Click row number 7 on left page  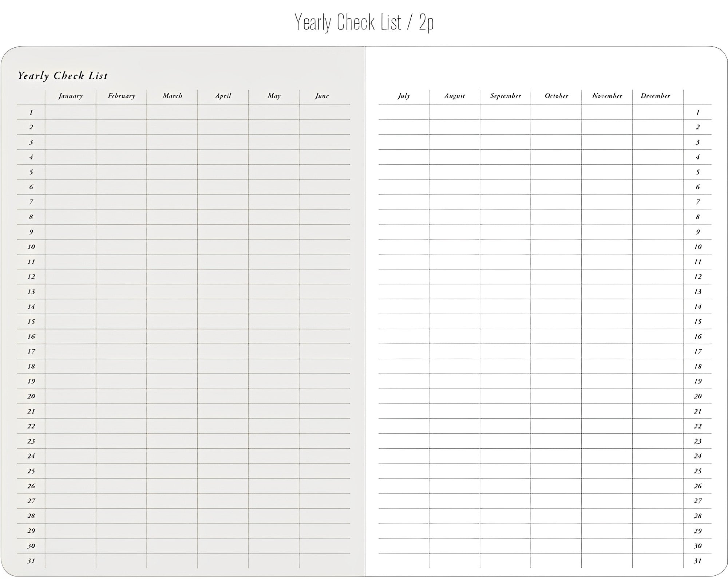tap(31, 202)
